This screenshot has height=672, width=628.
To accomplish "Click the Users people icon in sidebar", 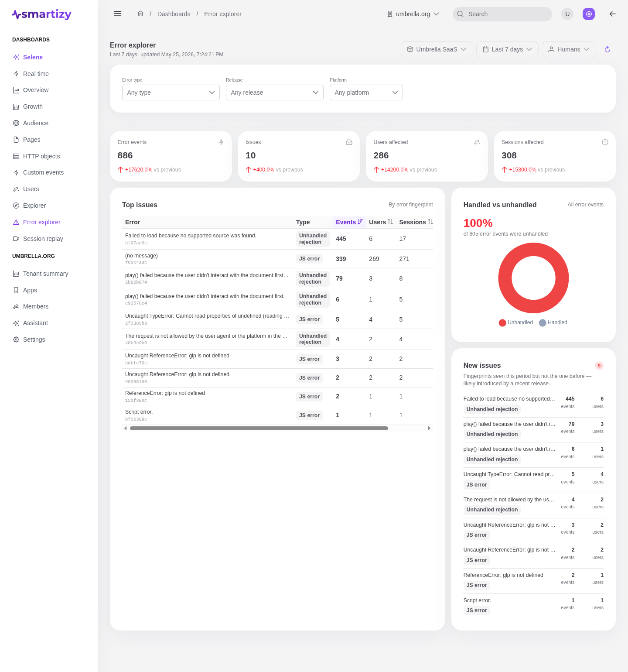I will pyautogui.click(x=16, y=189).
